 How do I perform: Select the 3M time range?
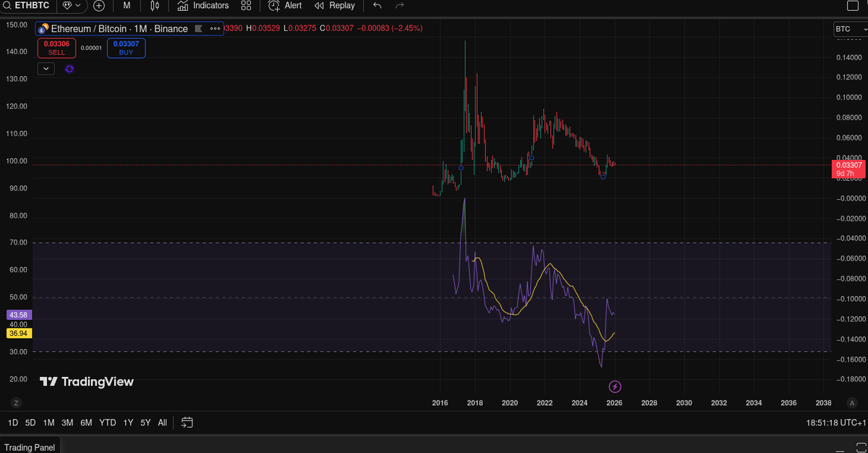(67, 423)
